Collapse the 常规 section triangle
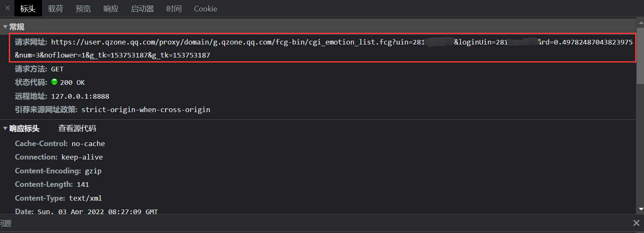 (5, 27)
